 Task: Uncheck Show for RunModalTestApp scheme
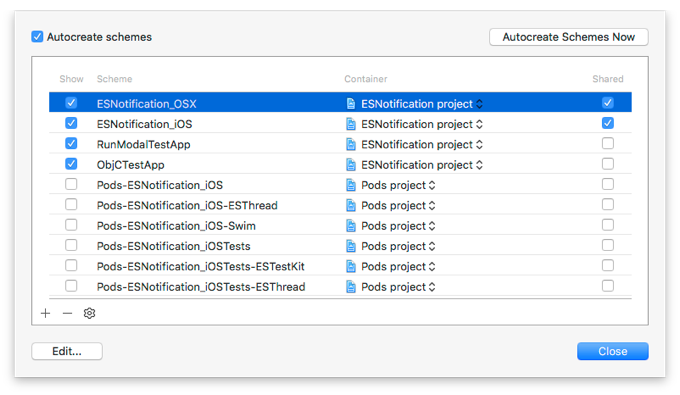point(71,144)
